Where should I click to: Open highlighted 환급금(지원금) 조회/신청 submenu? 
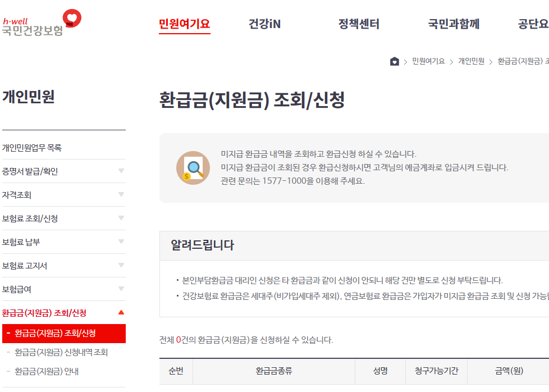click(64, 334)
